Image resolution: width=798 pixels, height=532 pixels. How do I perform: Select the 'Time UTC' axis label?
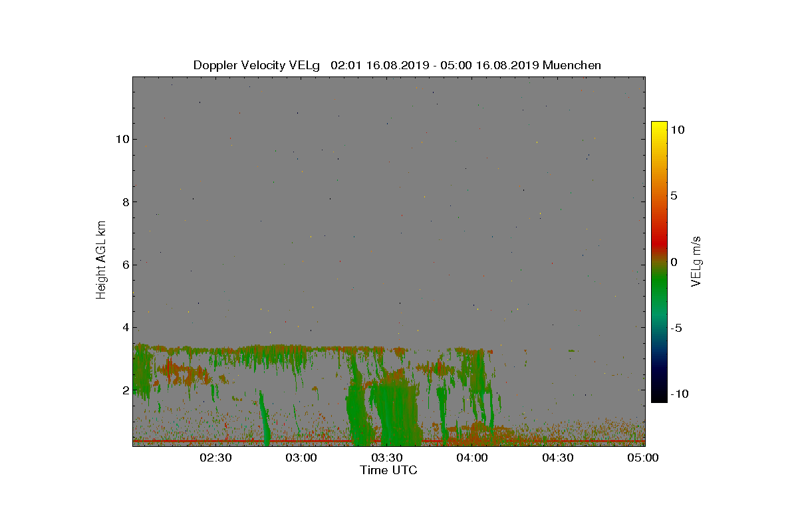tap(389, 470)
